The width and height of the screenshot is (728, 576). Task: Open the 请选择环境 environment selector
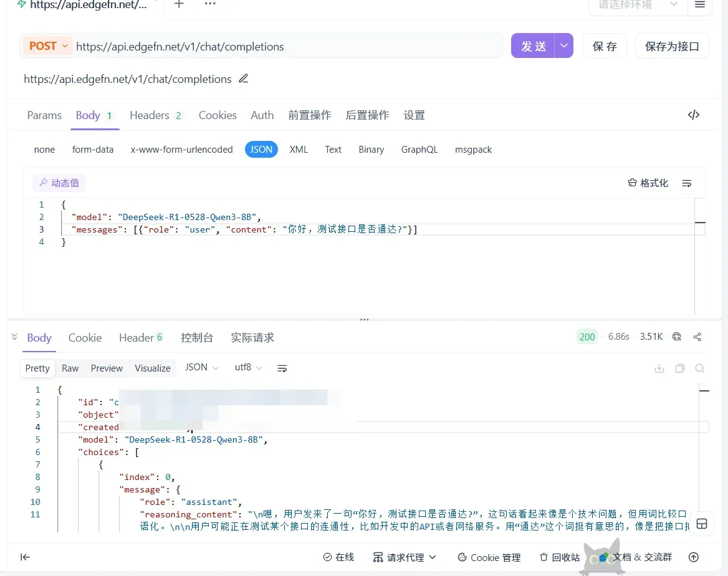tap(636, 4)
